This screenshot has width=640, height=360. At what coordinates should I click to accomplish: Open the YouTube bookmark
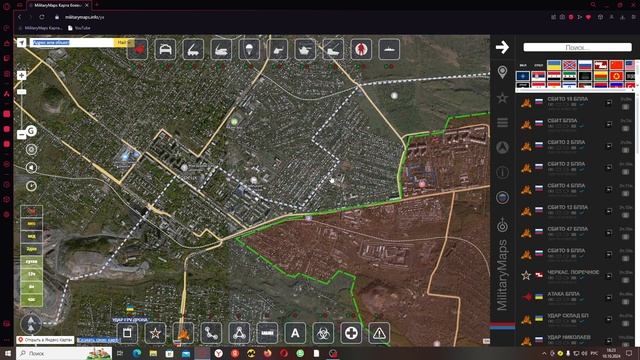[x=79, y=28]
